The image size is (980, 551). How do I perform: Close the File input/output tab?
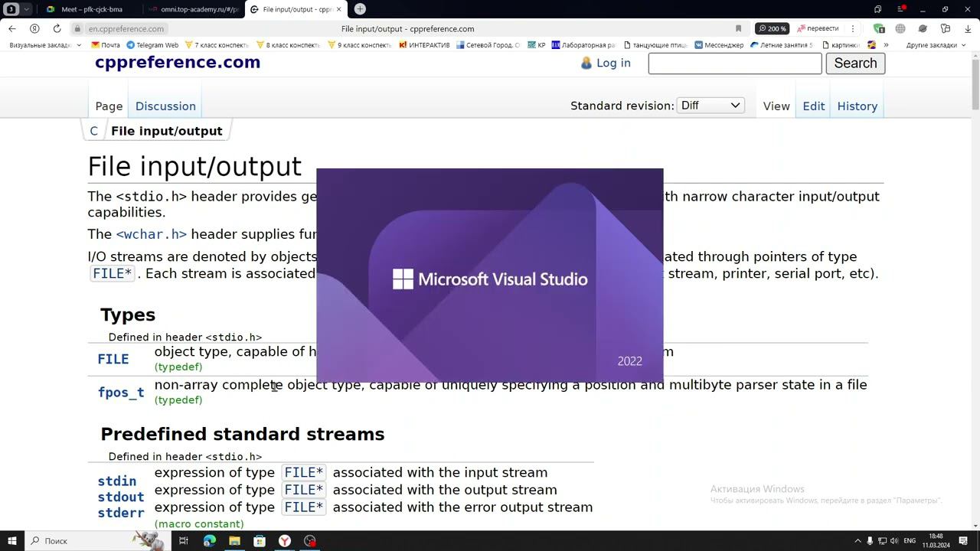[x=338, y=9]
